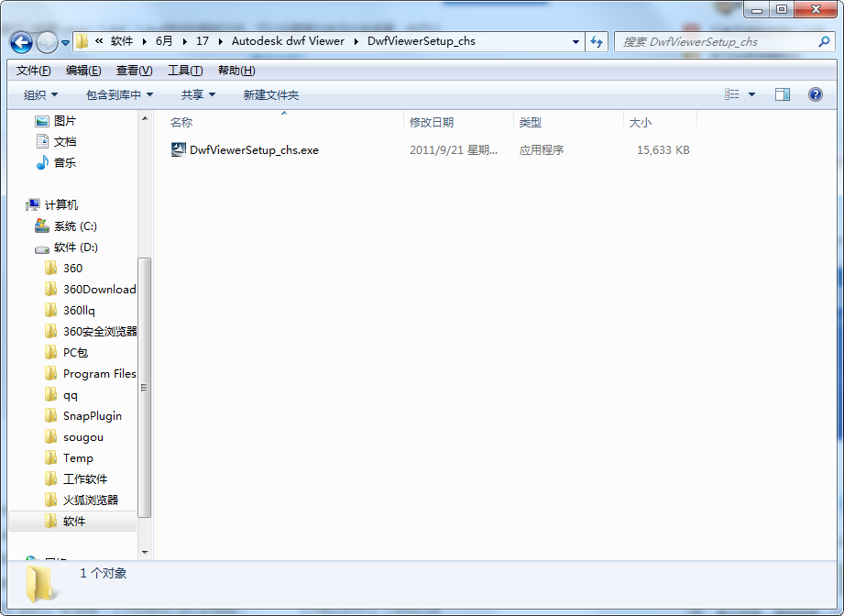844x616 pixels.
Task: Open the 编辑(E) menu
Action: [x=83, y=71]
